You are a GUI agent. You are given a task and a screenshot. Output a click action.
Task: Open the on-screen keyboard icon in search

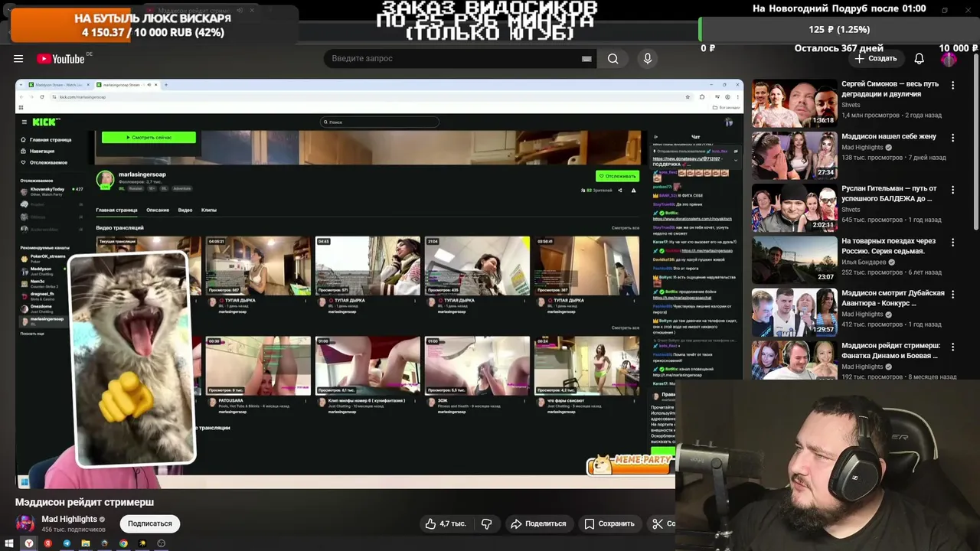pos(586,59)
